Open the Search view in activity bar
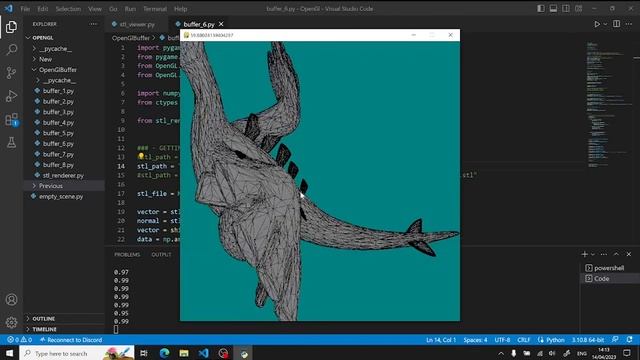 point(11,50)
